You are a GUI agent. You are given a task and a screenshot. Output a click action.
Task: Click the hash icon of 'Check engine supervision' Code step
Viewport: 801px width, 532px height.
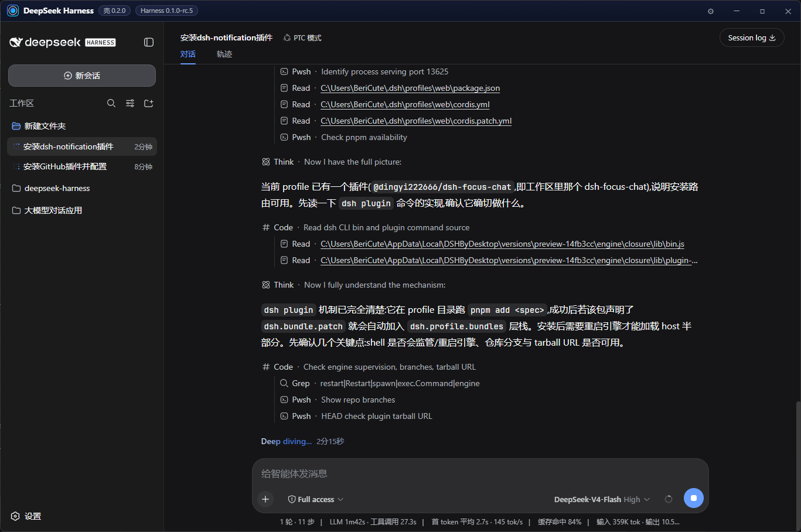[266, 367]
